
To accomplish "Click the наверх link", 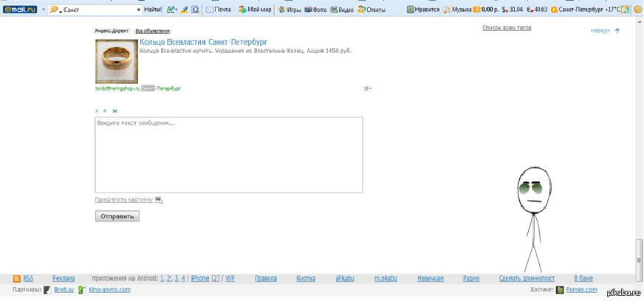I will pyautogui.click(x=600, y=31).
